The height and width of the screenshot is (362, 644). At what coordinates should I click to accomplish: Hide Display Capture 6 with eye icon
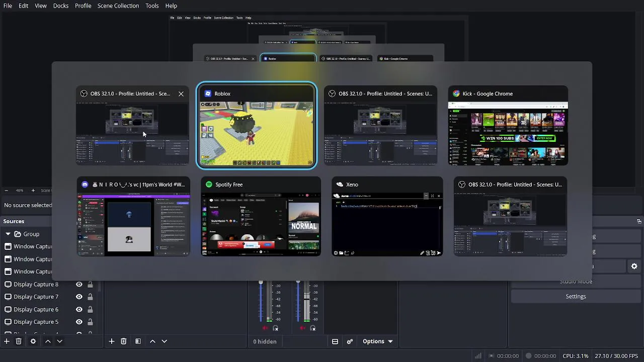coord(79,309)
